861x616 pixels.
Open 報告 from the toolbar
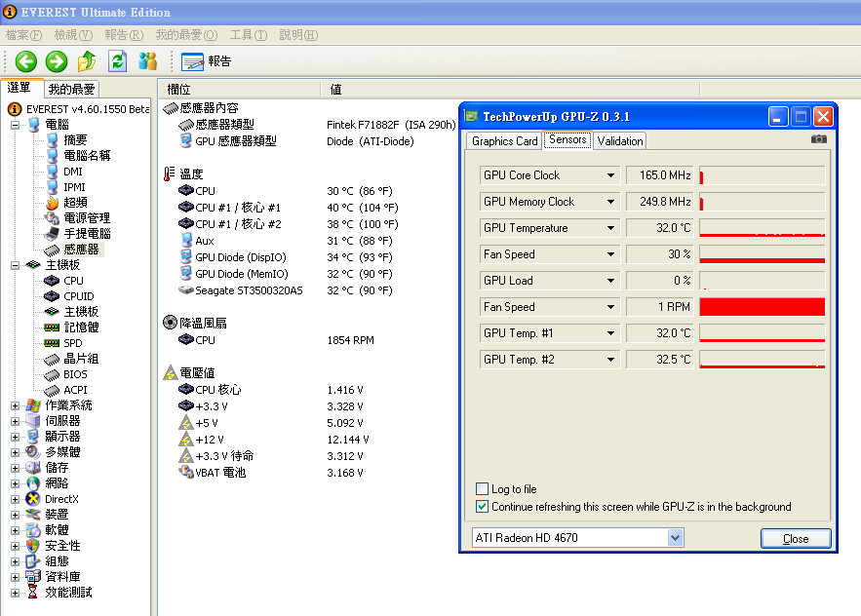tap(207, 61)
